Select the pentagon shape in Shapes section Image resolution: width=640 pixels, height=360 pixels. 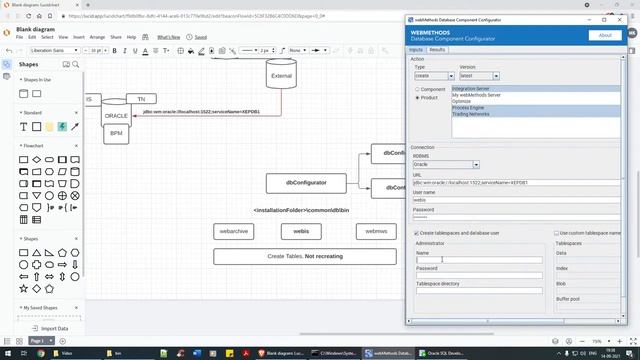point(62,253)
